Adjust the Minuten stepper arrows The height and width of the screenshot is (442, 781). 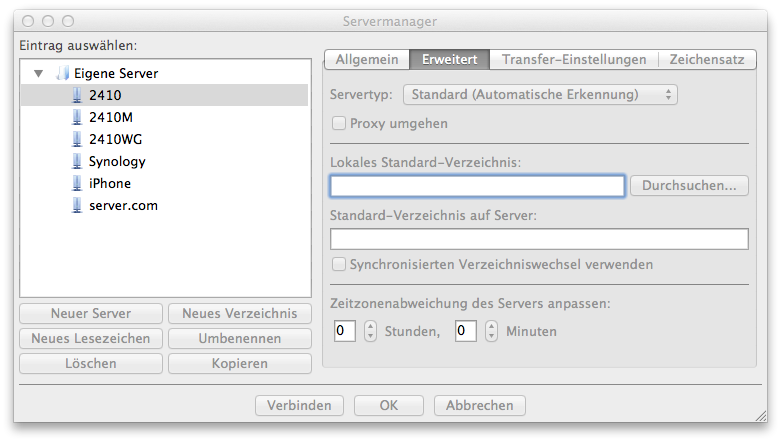point(491,331)
